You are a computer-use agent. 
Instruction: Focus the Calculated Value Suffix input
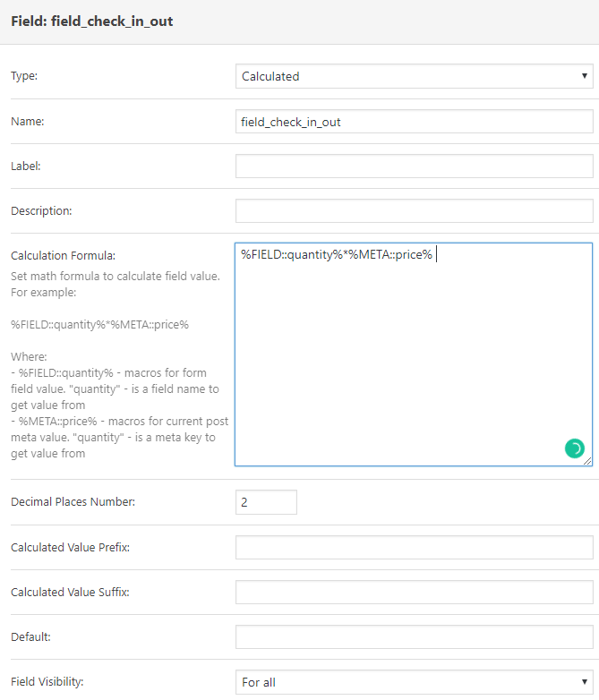click(x=414, y=592)
